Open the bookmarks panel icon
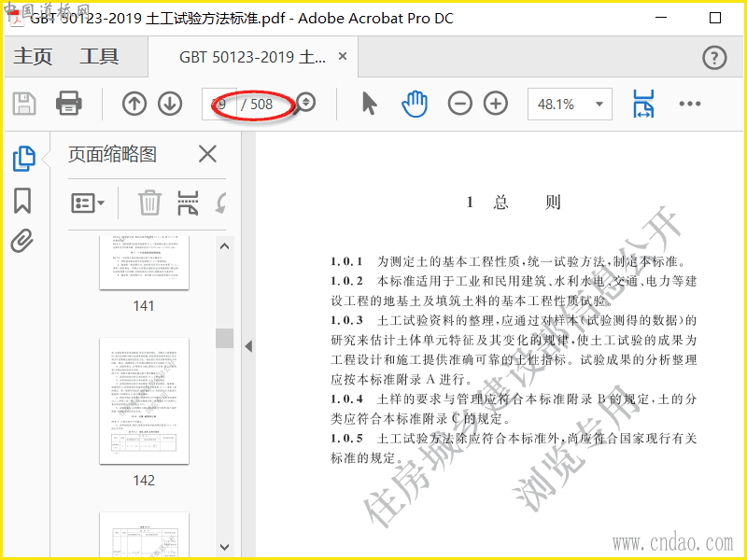This screenshot has height=560, width=747. (x=22, y=201)
